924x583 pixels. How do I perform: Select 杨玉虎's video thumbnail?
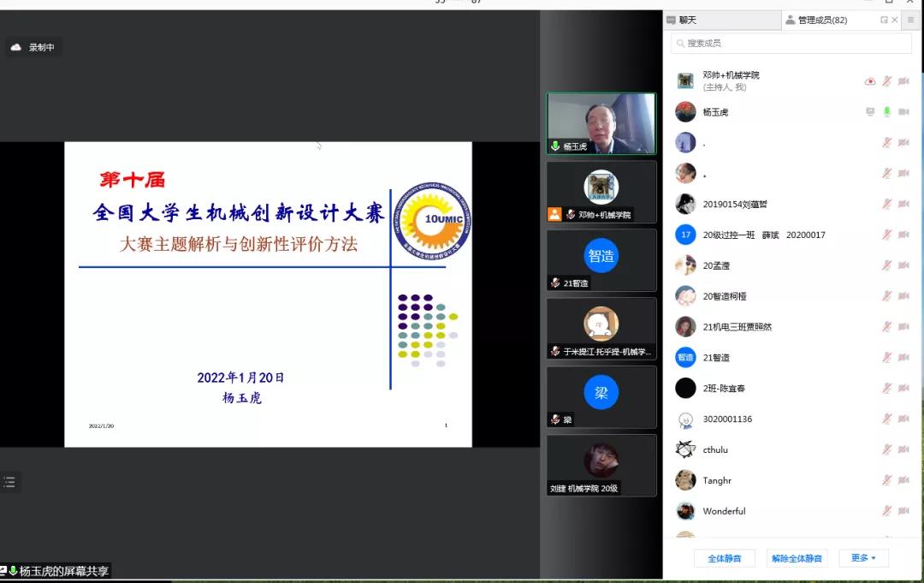pyautogui.click(x=601, y=123)
